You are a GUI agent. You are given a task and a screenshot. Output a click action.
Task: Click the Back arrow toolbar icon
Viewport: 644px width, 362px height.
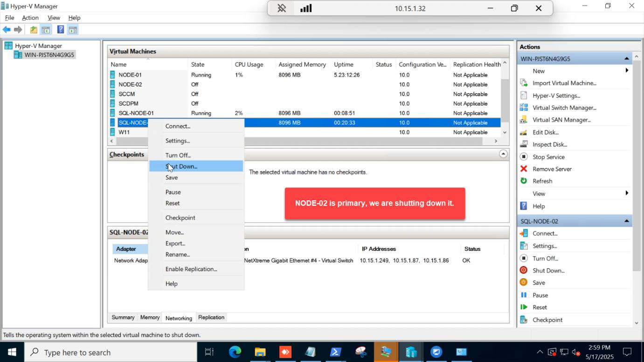click(x=7, y=30)
